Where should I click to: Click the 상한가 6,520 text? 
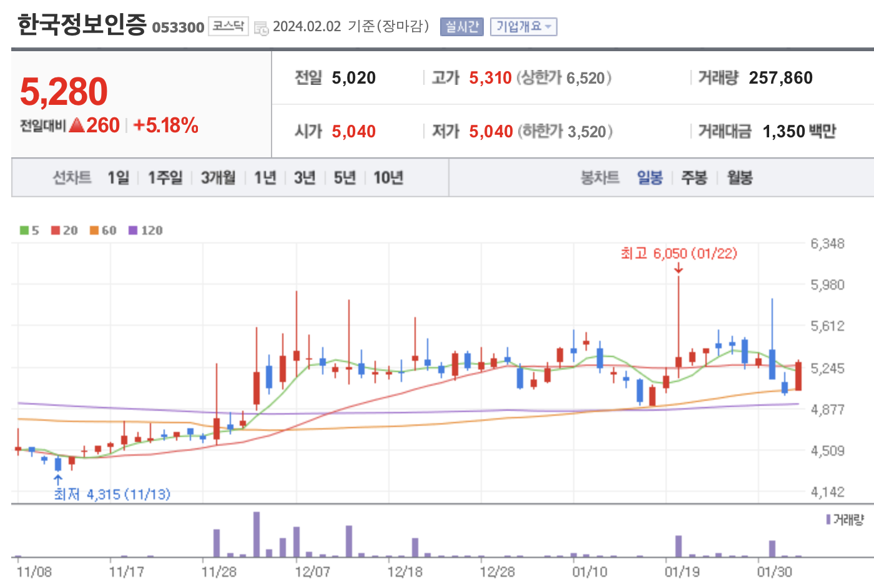pyautogui.click(x=564, y=78)
